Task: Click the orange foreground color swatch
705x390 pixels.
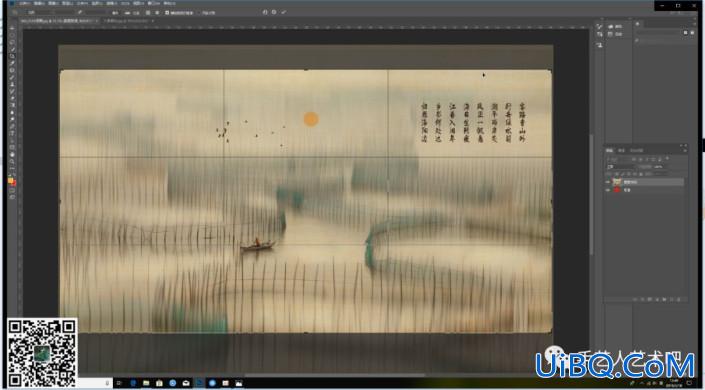Action: pyautogui.click(x=10, y=180)
